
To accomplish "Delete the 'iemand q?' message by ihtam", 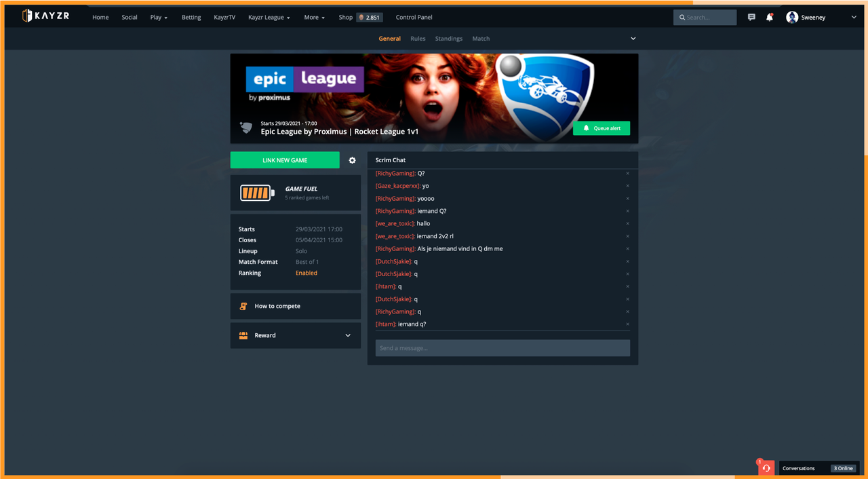I will pyautogui.click(x=627, y=324).
